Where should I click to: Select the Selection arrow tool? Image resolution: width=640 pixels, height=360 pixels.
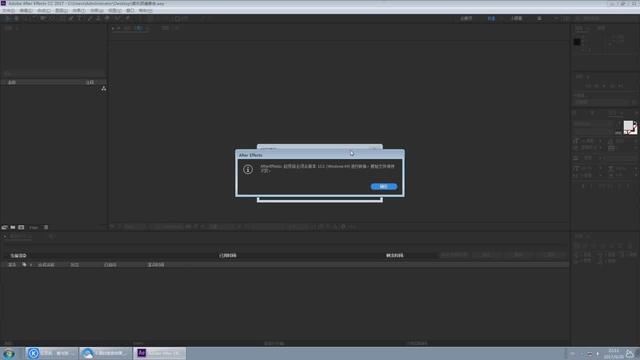7,19
